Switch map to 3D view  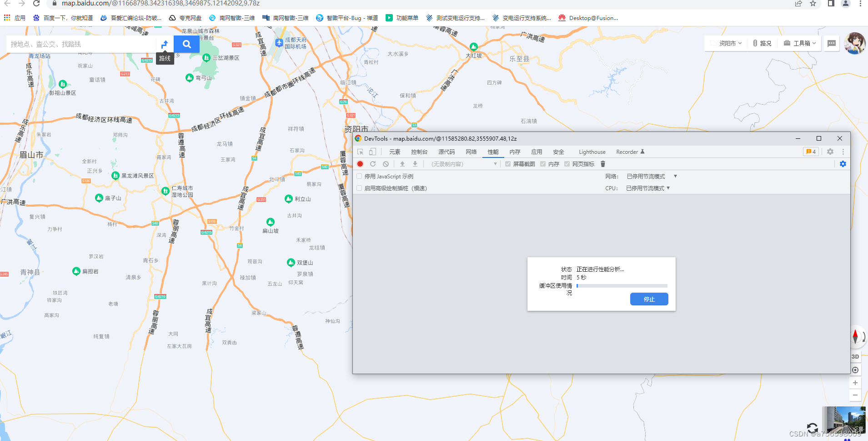point(855,356)
